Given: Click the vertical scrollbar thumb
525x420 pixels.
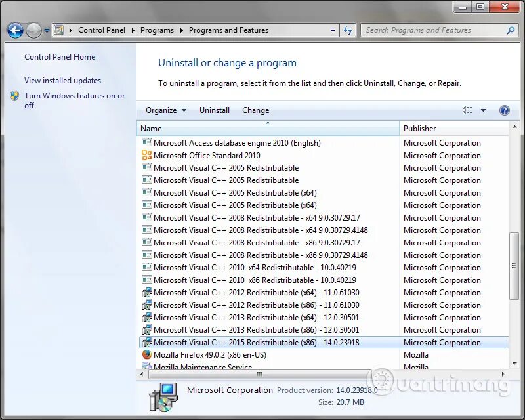Looking at the screenshot, I should coord(514,266).
